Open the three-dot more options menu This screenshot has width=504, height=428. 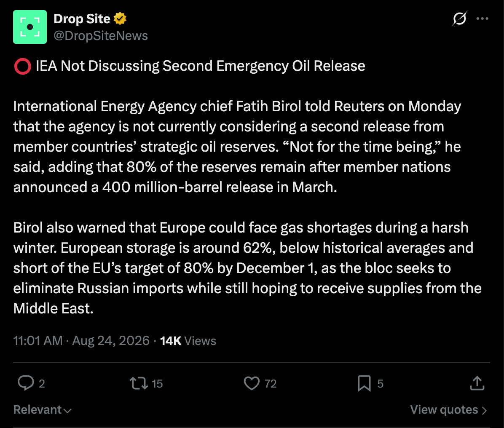tap(483, 19)
